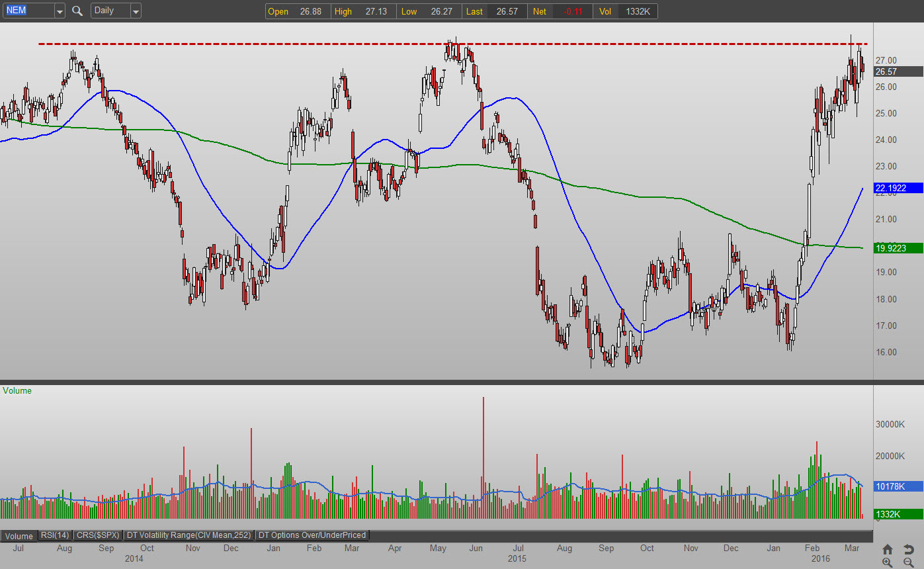This screenshot has width=924, height=569.
Task: Switch to the Volume indicator tab
Action: point(19,535)
